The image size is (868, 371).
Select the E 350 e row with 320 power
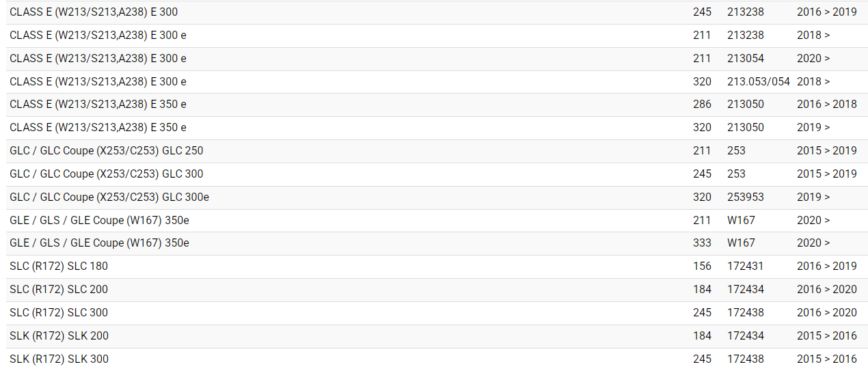(x=98, y=128)
